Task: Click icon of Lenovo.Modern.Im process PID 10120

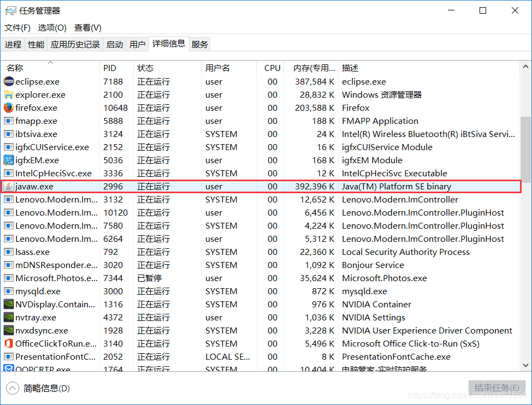Action: (x=9, y=212)
